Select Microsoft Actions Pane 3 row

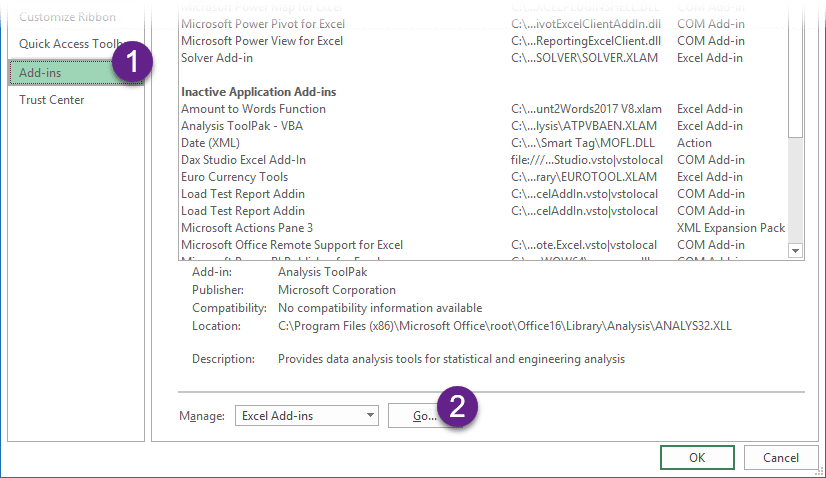[x=483, y=228]
